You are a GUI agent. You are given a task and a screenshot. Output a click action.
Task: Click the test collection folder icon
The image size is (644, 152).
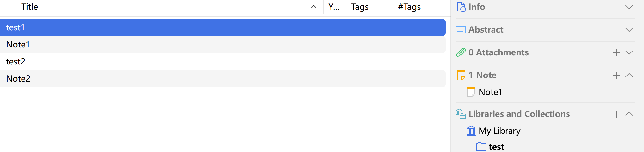pyautogui.click(x=481, y=147)
